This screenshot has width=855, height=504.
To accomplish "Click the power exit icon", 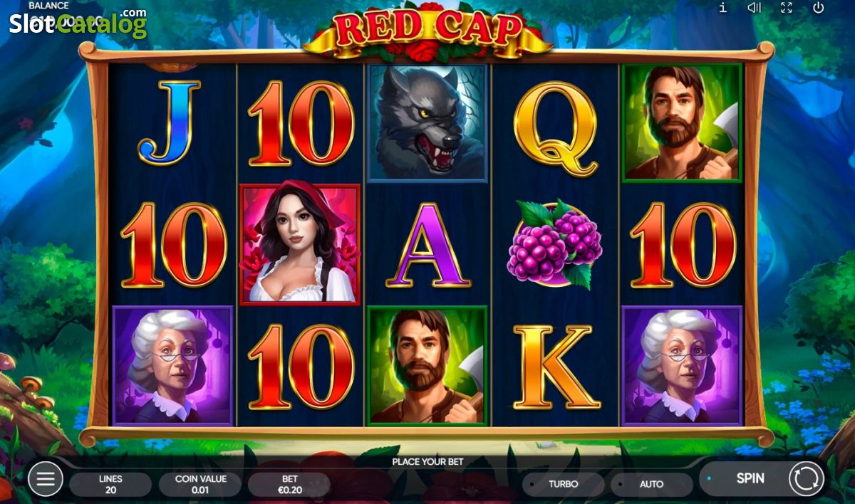I will [819, 8].
